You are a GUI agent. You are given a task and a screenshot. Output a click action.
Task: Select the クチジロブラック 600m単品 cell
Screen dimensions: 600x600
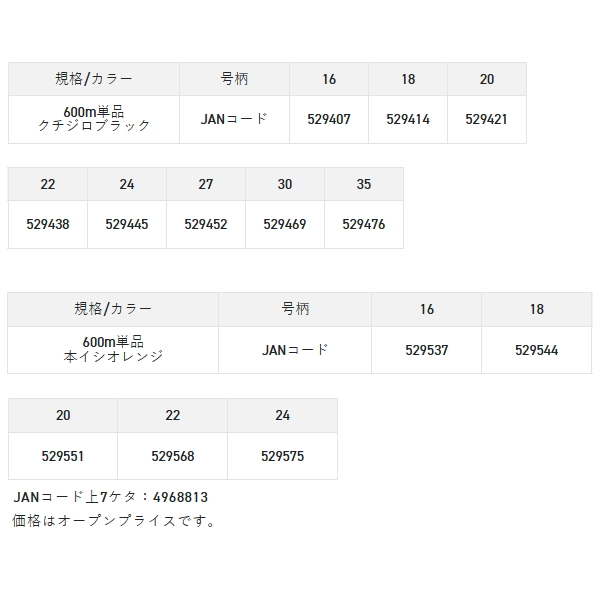[x=94, y=119]
